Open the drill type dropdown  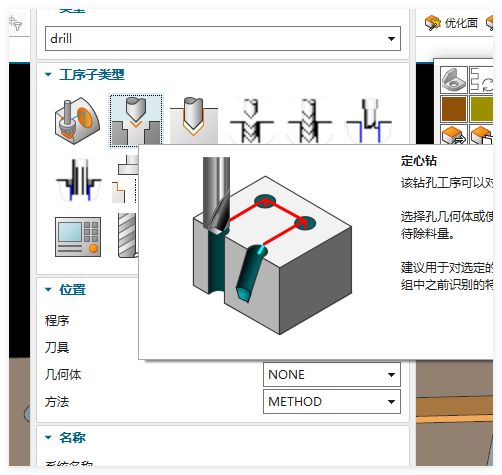click(x=223, y=39)
